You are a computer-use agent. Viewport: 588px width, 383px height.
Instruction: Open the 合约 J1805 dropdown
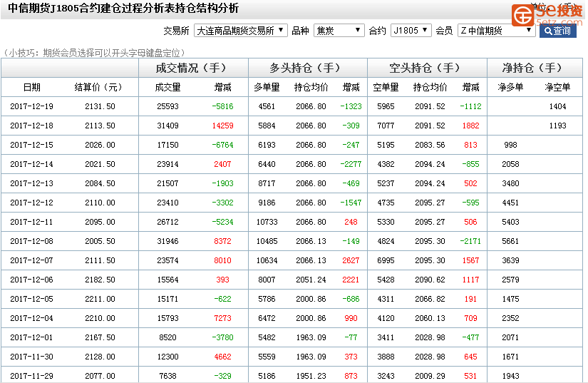[x=411, y=31]
